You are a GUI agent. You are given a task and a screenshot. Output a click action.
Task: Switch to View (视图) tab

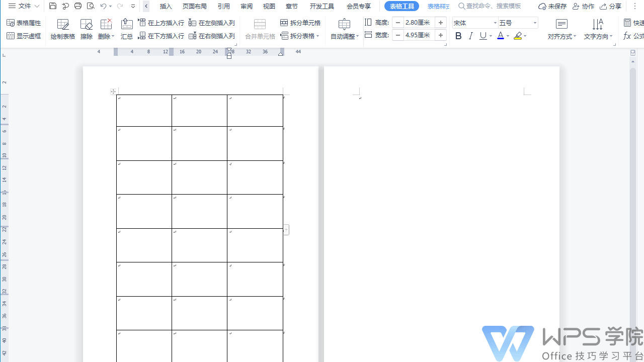coord(269,7)
